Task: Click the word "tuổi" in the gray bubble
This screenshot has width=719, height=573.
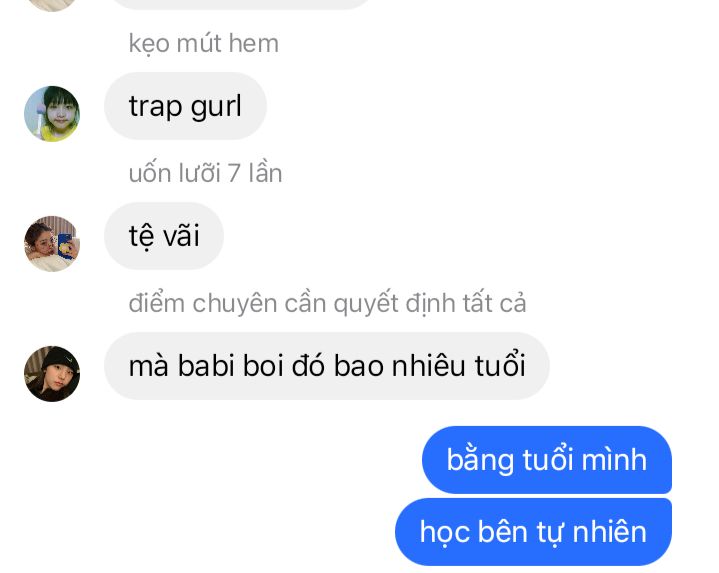Action: [x=500, y=364]
